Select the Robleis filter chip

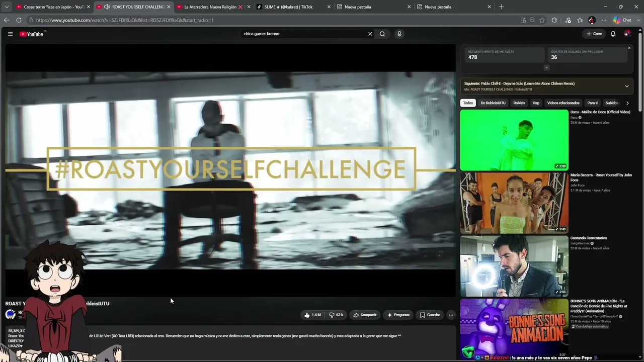pyautogui.click(x=519, y=103)
